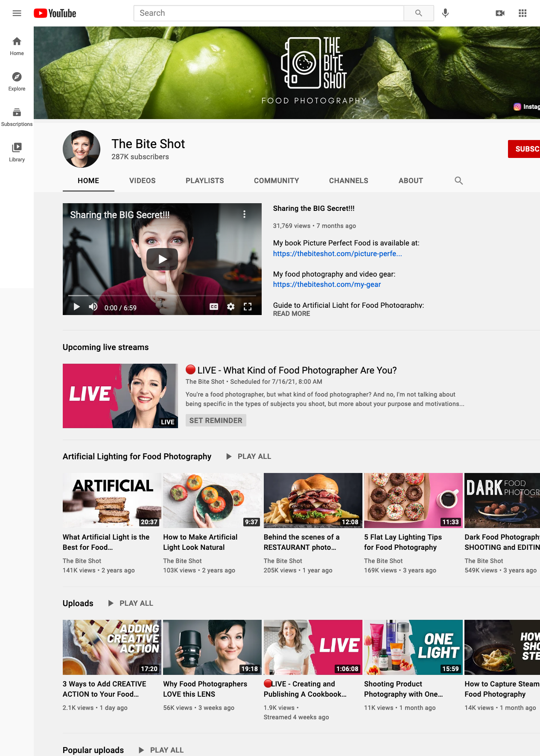This screenshot has width=540, height=756.
Task: Click the search input field
Action: 269,13
